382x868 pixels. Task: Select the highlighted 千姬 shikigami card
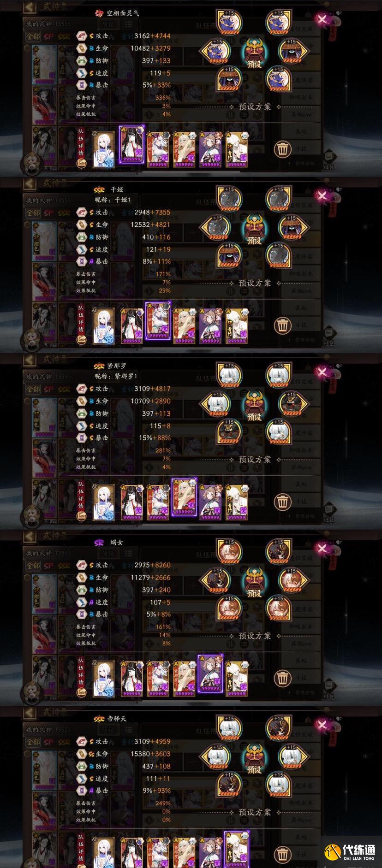(158, 321)
